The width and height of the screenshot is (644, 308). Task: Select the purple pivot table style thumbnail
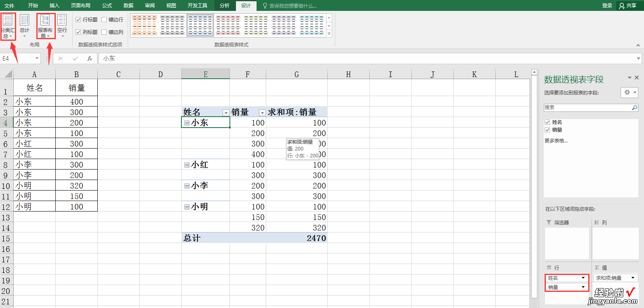click(x=284, y=25)
